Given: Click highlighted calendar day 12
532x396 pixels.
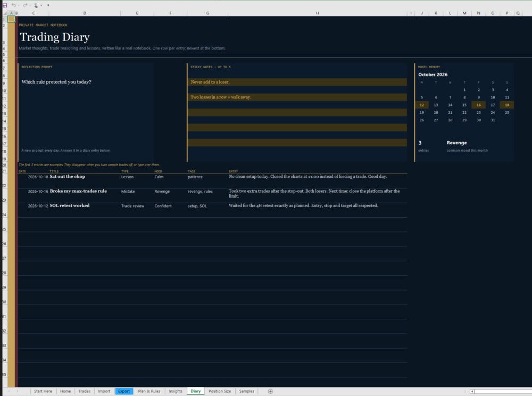Looking at the screenshot, I should coord(422,105).
